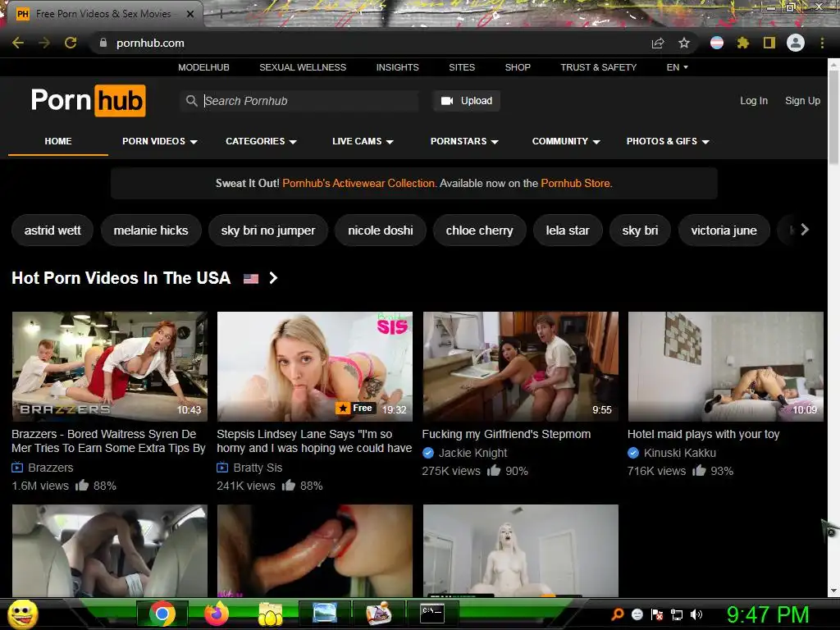Screen dimensions: 840x630
Task: Select the 'victoria june' search chip
Action: point(724,231)
